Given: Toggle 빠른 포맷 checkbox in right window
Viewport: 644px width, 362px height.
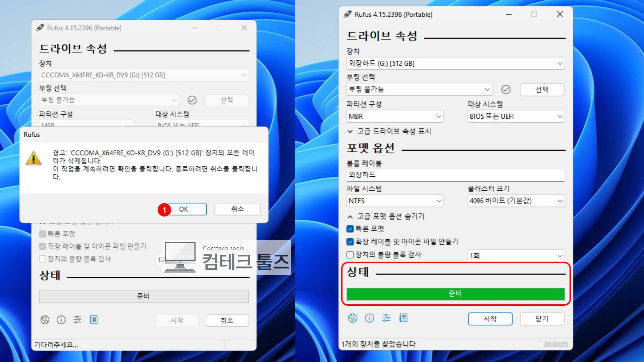Looking at the screenshot, I should point(350,229).
